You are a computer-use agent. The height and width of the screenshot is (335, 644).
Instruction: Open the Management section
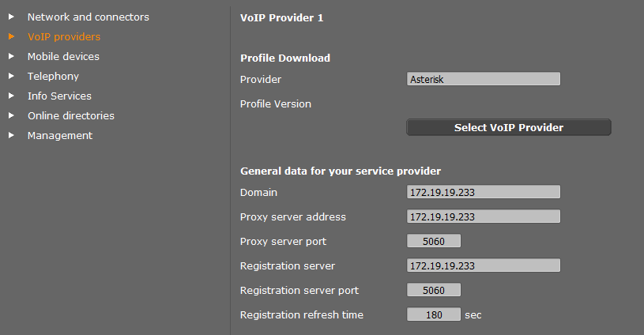[x=60, y=135]
